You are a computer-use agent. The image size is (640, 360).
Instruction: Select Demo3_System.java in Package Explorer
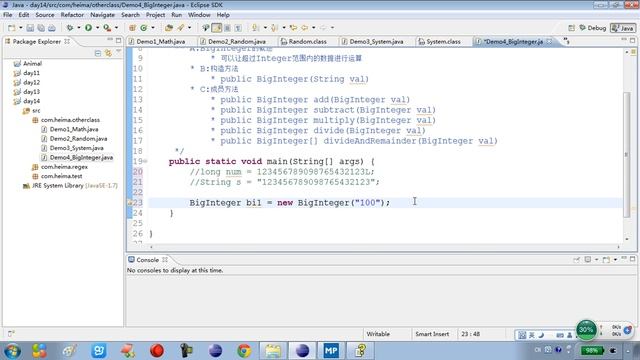[x=76, y=148]
